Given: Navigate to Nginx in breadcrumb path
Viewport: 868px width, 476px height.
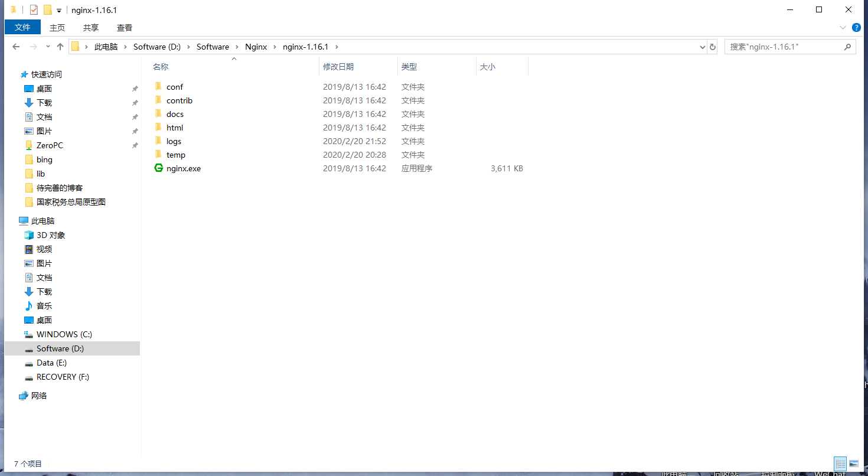Looking at the screenshot, I should [x=256, y=47].
